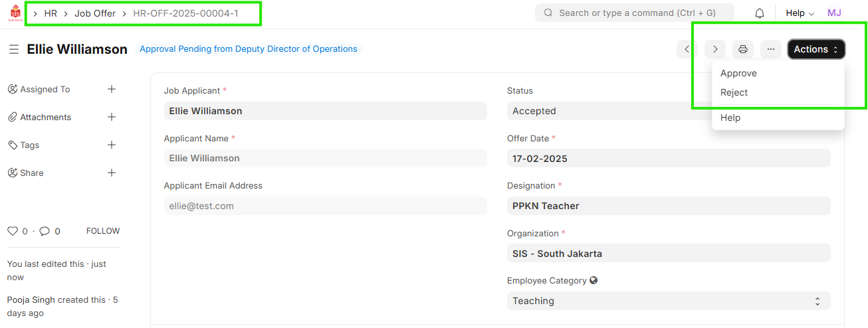Open the three-dots more options menu
This screenshot has height=328, width=868.
point(771,49)
